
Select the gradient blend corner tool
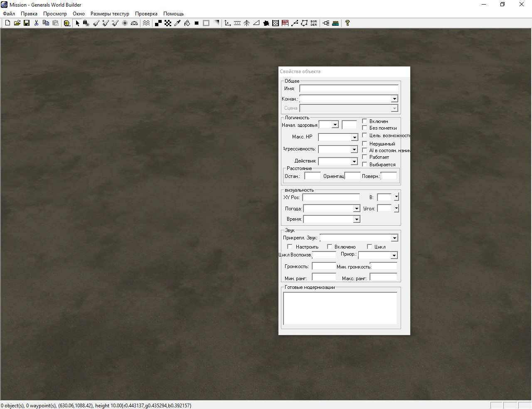tap(216, 23)
